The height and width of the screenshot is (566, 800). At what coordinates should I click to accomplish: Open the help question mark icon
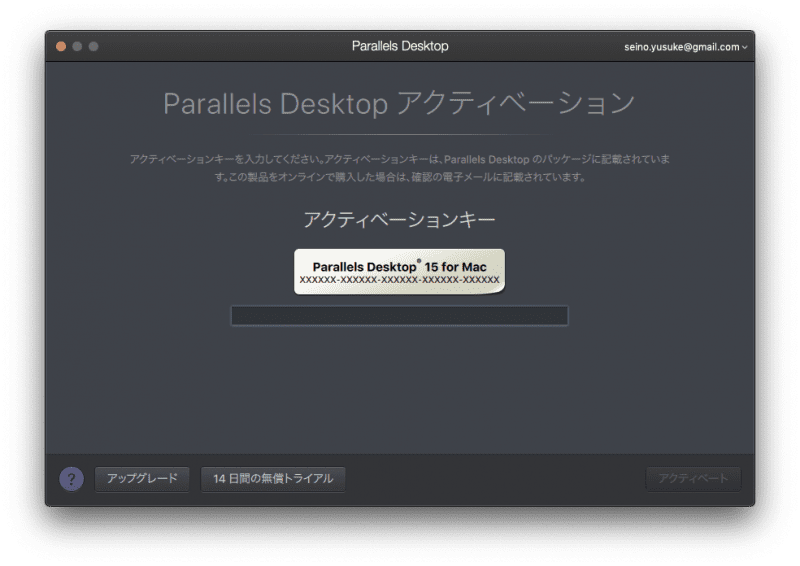71,479
